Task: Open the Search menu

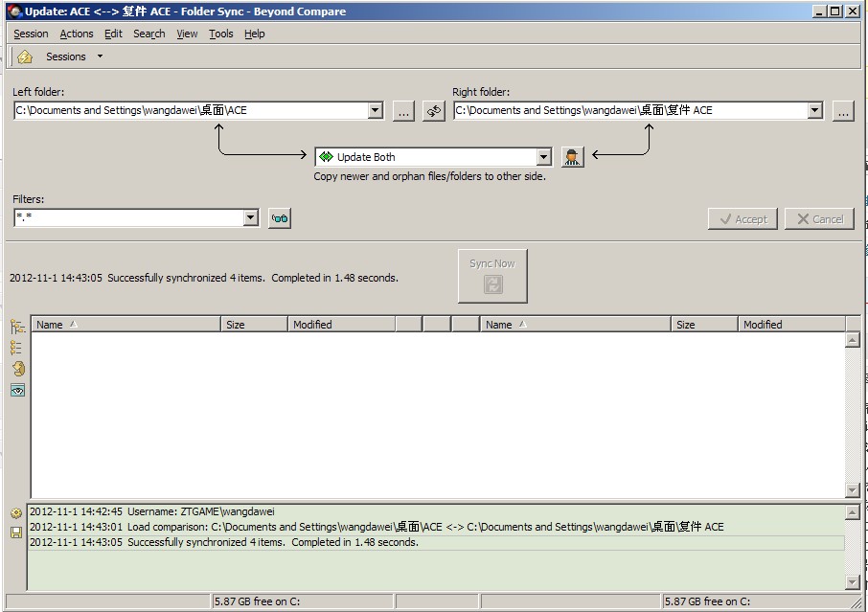Action: tap(148, 34)
